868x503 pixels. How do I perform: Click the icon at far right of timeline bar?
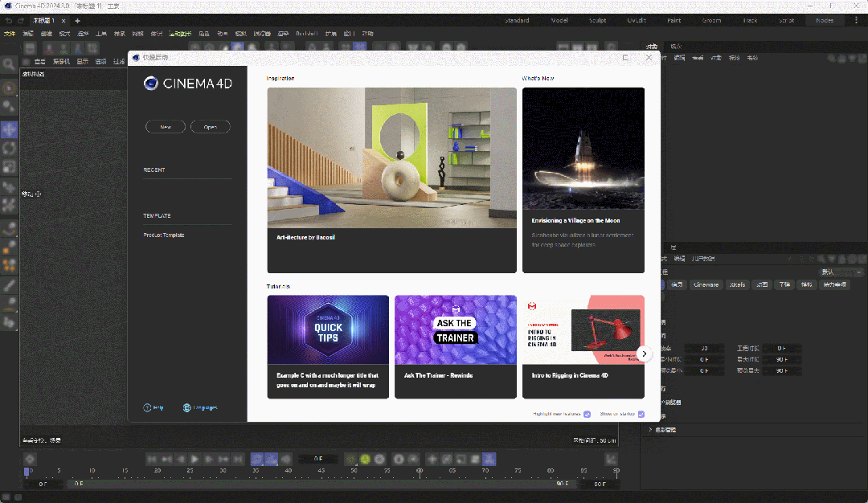[x=611, y=459]
